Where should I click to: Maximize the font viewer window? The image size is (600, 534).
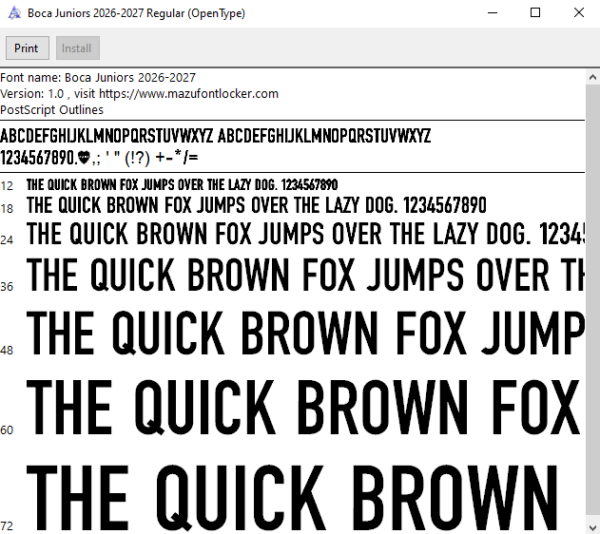coord(535,13)
